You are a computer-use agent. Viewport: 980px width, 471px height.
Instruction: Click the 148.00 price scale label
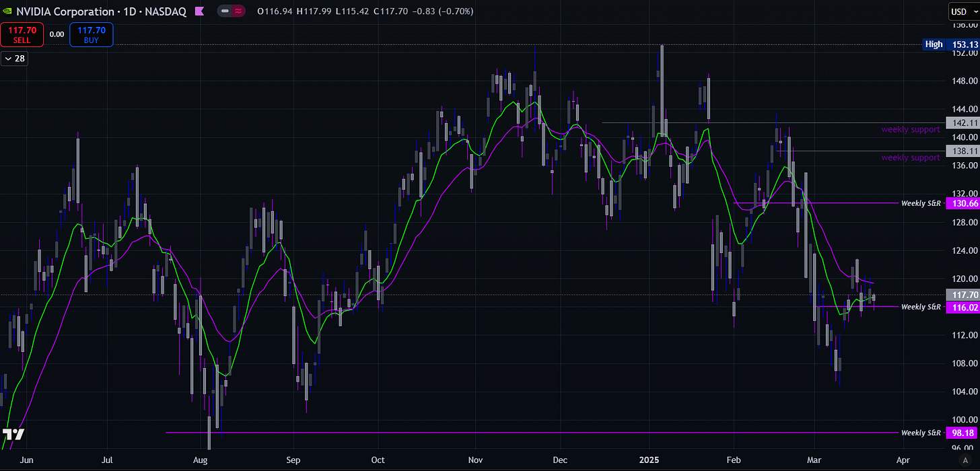965,81
